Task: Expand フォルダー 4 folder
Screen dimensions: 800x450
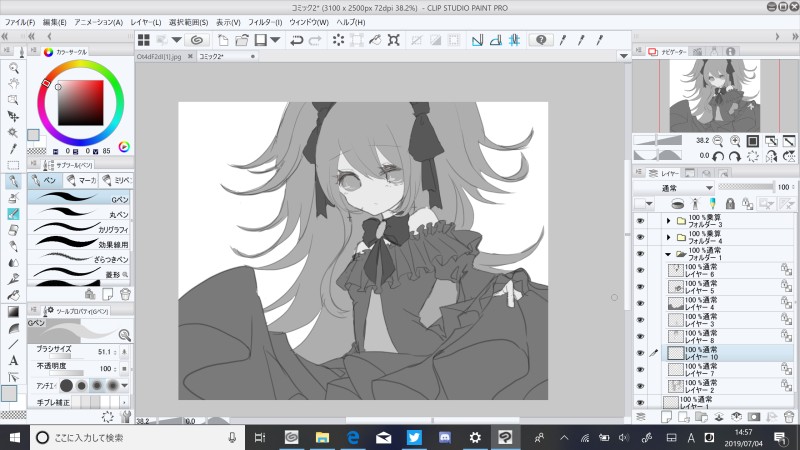Action: (668, 237)
